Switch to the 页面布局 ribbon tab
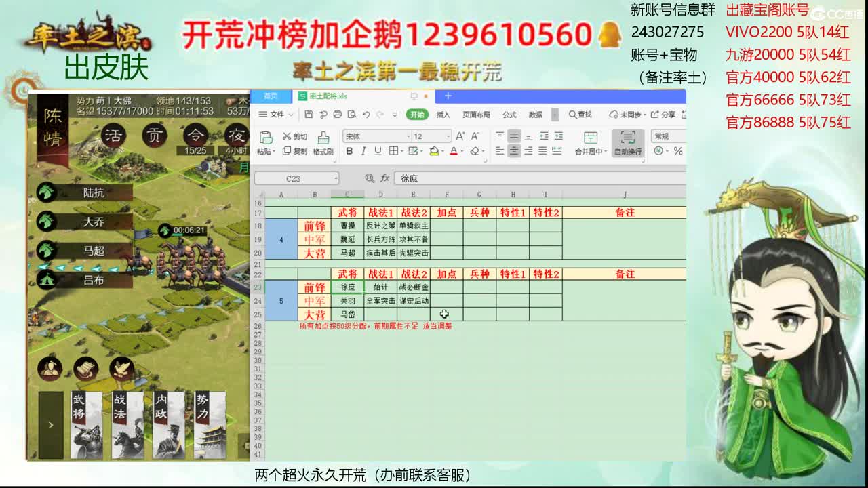Screen dimensions: 868x488 tap(476, 115)
